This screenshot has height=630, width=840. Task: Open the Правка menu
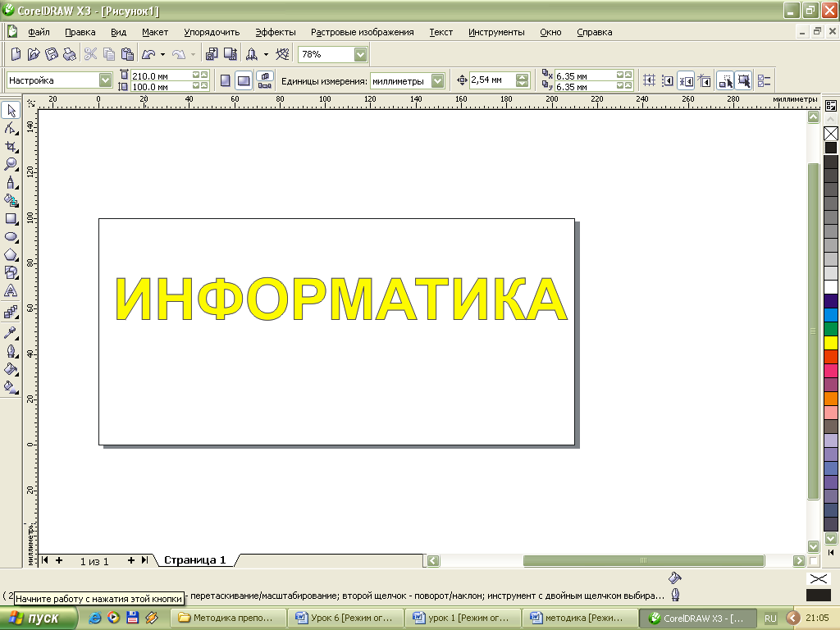pos(80,32)
